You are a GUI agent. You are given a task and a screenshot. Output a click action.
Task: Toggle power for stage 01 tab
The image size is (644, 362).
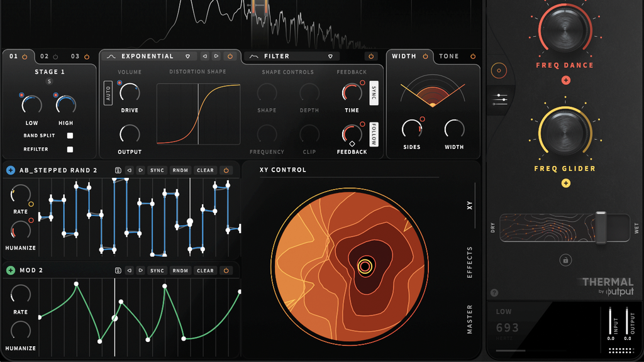(25, 57)
